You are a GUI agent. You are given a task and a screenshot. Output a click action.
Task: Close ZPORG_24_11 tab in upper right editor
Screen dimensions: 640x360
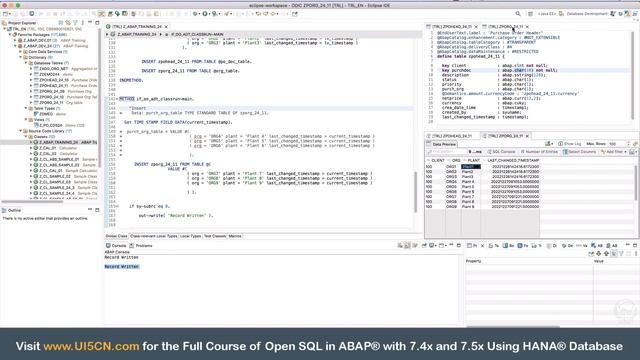[x=527, y=27]
